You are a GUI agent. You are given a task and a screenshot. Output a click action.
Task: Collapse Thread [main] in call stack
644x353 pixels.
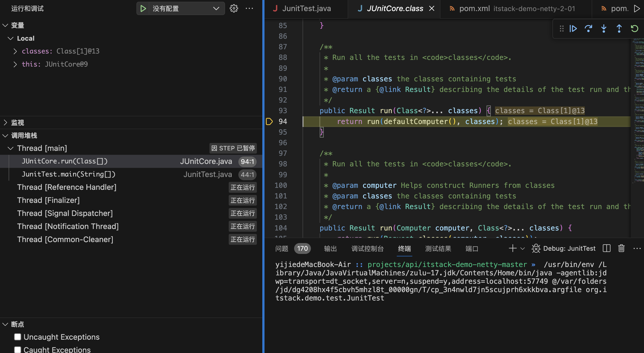(x=11, y=148)
